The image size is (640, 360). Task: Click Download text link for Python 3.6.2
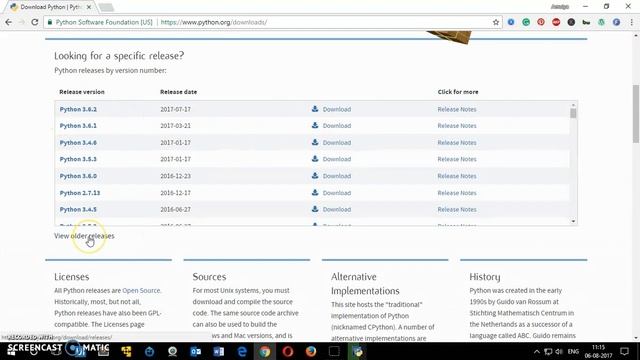click(x=337, y=109)
